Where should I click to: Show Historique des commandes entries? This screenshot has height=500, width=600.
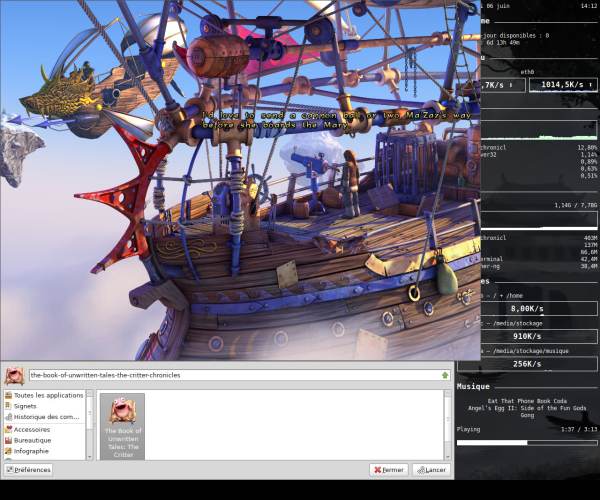(x=42, y=417)
